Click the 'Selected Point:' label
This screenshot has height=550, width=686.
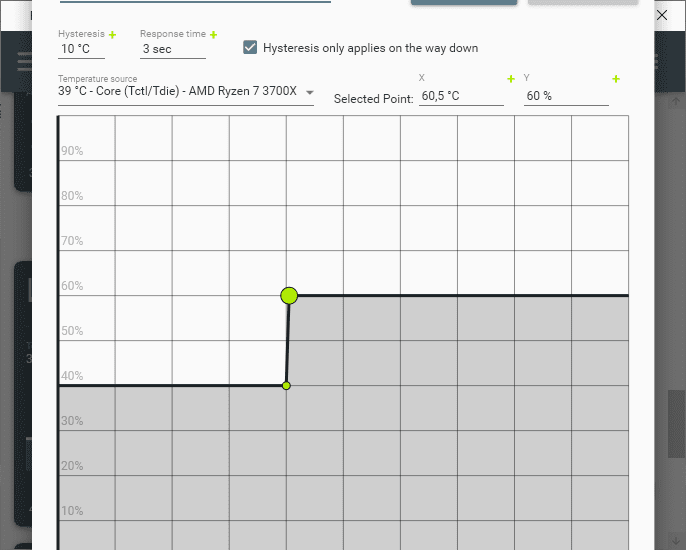pos(374,99)
